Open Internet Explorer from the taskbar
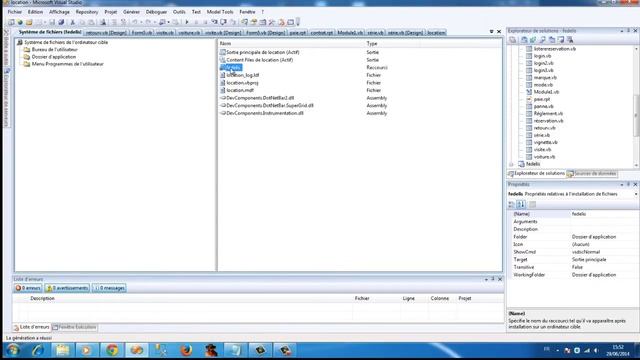 click(38, 350)
